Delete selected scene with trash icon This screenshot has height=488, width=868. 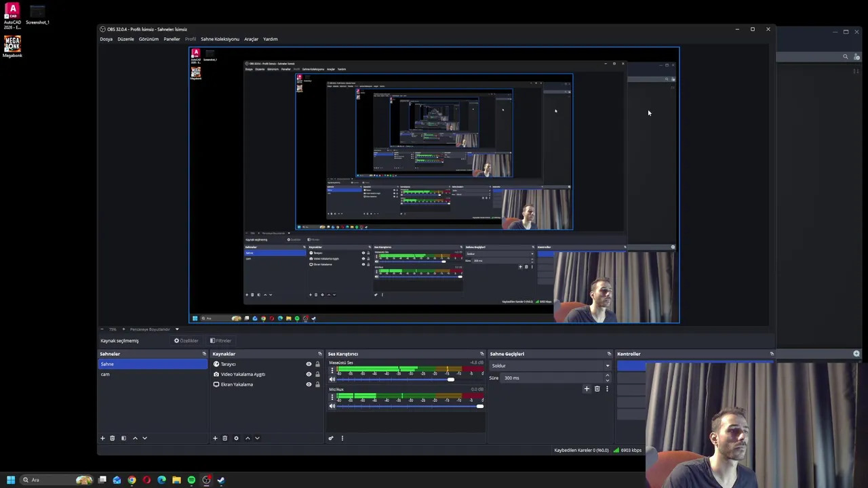(113, 438)
